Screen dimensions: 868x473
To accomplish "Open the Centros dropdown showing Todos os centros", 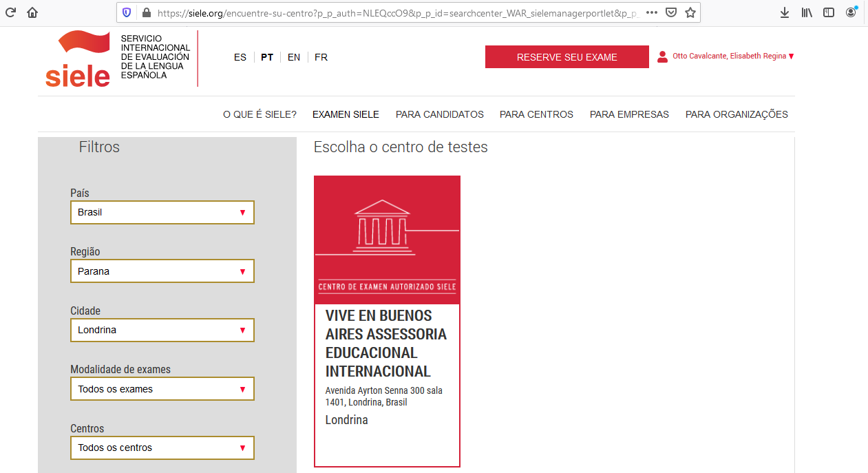I will pyautogui.click(x=162, y=448).
